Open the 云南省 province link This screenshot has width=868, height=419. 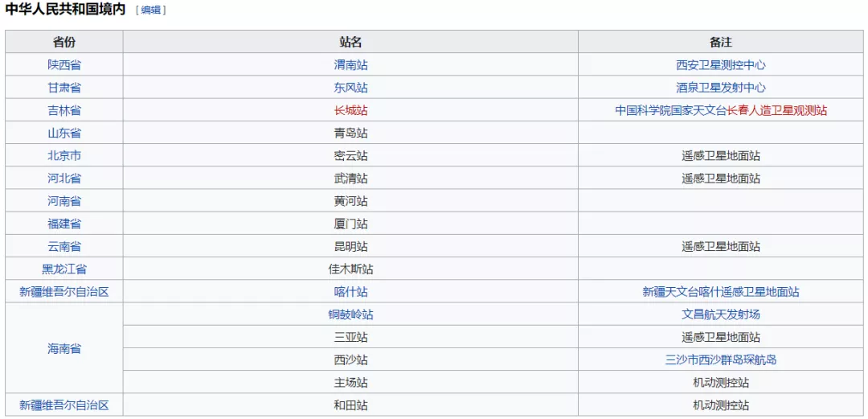[x=64, y=247]
